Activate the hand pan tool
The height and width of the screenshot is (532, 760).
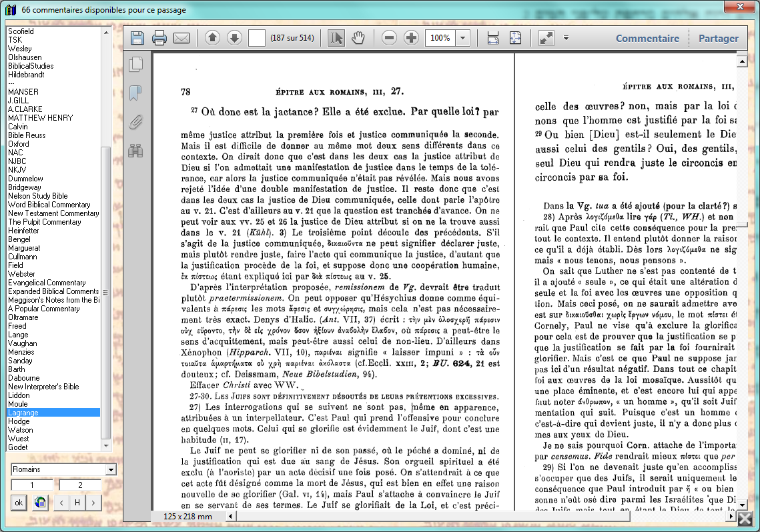click(x=358, y=38)
